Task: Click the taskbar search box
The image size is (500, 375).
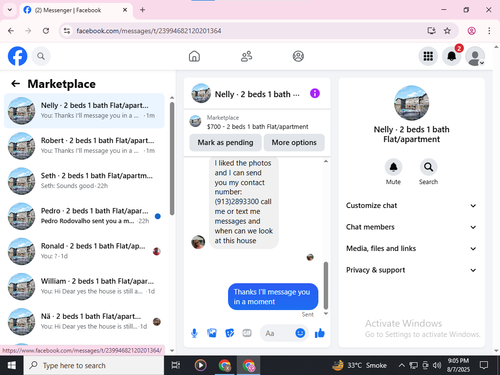Action: 94,365
